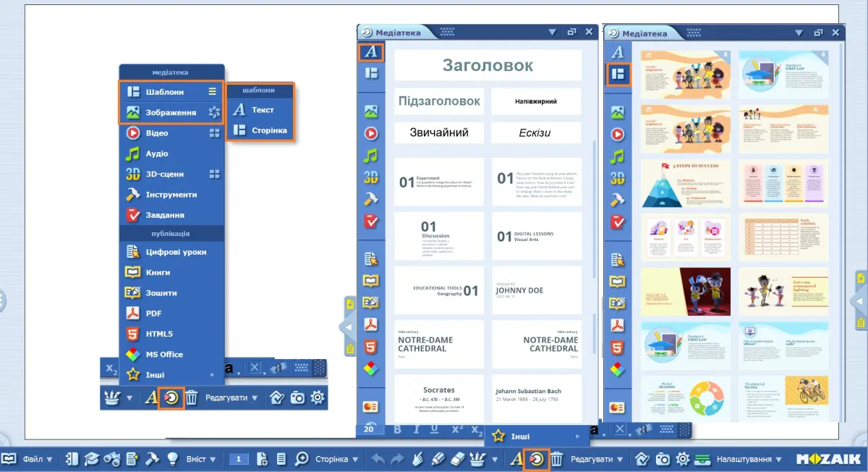Image resolution: width=868 pixels, height=472 pixels.
Task: Open the zoom magnifier in bottom toolbar
Action: tap(302, 459)
